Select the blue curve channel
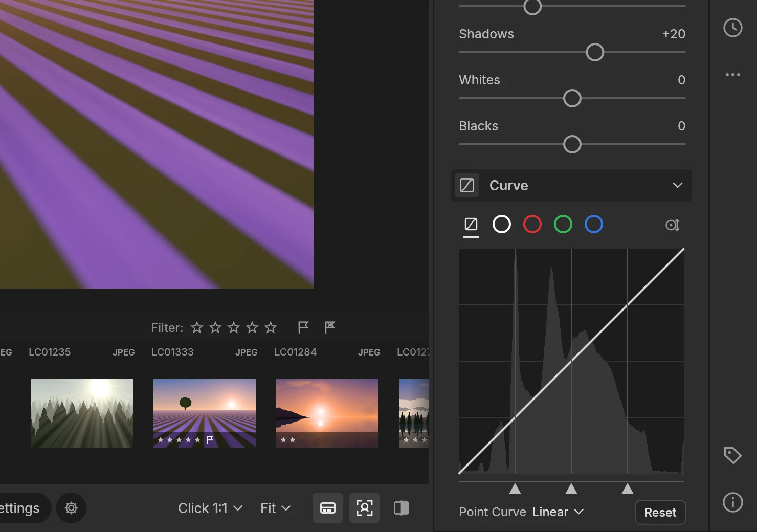 click(x=594, y=224)
